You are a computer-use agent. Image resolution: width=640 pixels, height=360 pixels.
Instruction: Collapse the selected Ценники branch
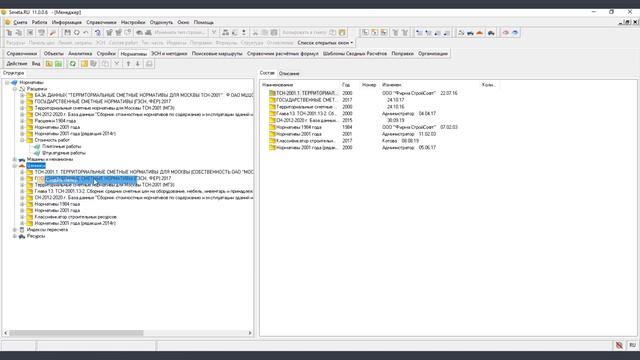[15, 166]
